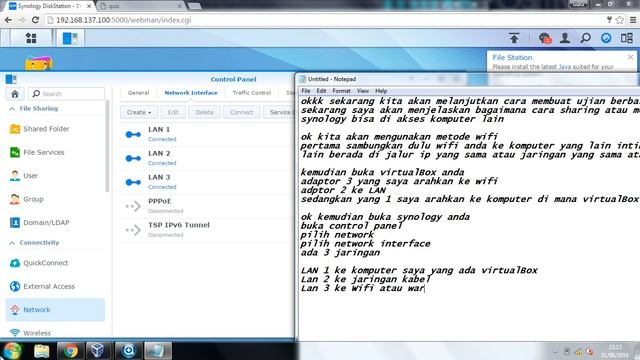Collapse the Connectivity section
Image resolution: width=640 pixels, height=360 pixels.
(12, 243)
